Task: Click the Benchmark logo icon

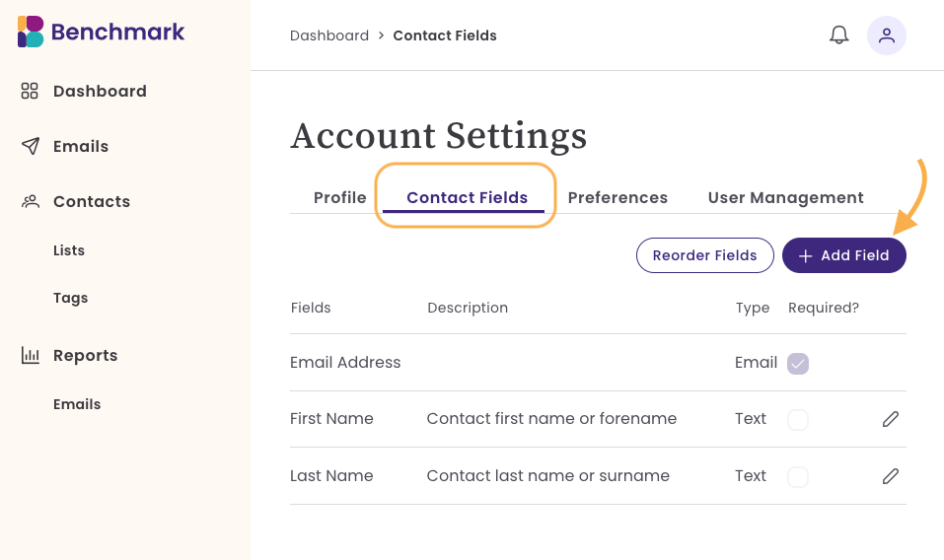Action: coord(31,32)
